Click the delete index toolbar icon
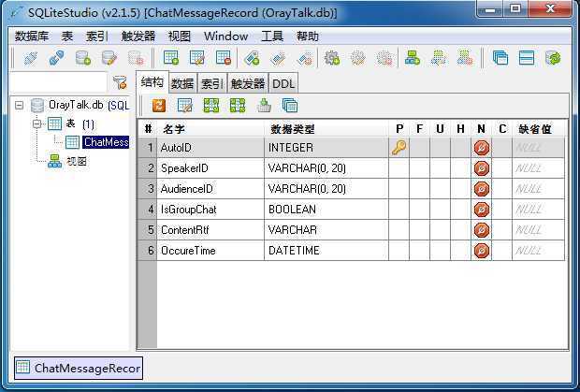 click(x=305, y=58)
